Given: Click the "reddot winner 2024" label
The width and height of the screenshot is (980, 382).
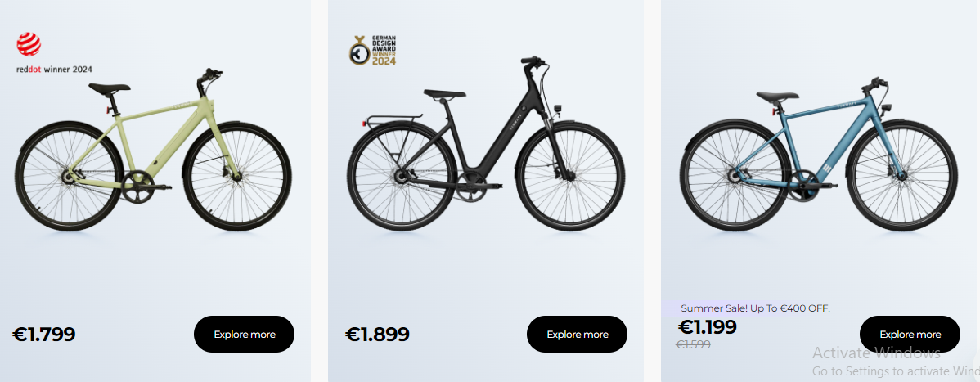Looking at the screenshot, I should (54, 70).
